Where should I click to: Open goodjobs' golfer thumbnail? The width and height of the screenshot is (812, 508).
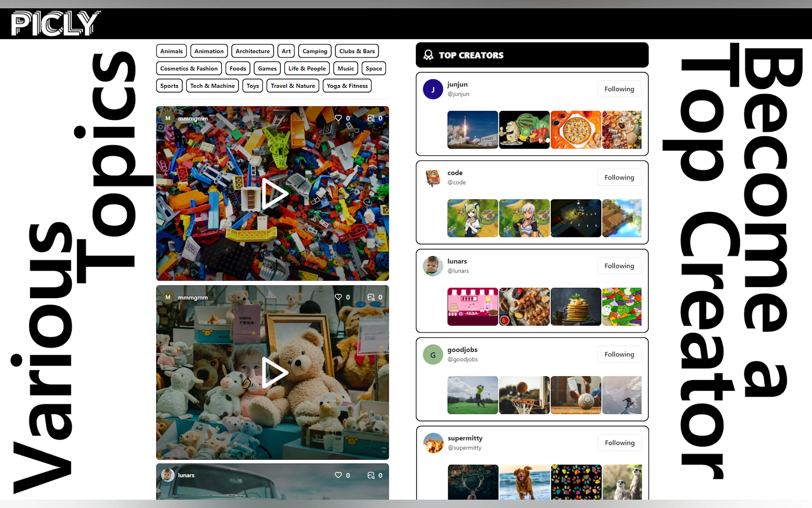click(x=472, y=395)
